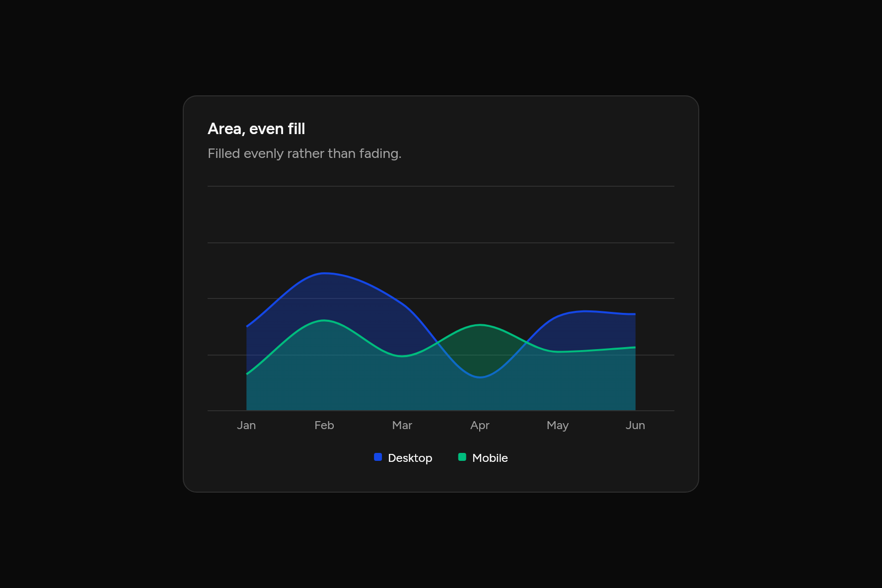
Task: Click the blue Desktop legend swatch
Action: [x=378, y=457]
